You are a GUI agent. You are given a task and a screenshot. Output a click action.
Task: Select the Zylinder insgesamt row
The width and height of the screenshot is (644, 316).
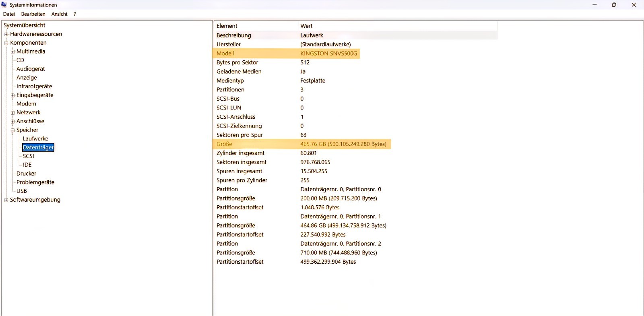coord(356,153)
